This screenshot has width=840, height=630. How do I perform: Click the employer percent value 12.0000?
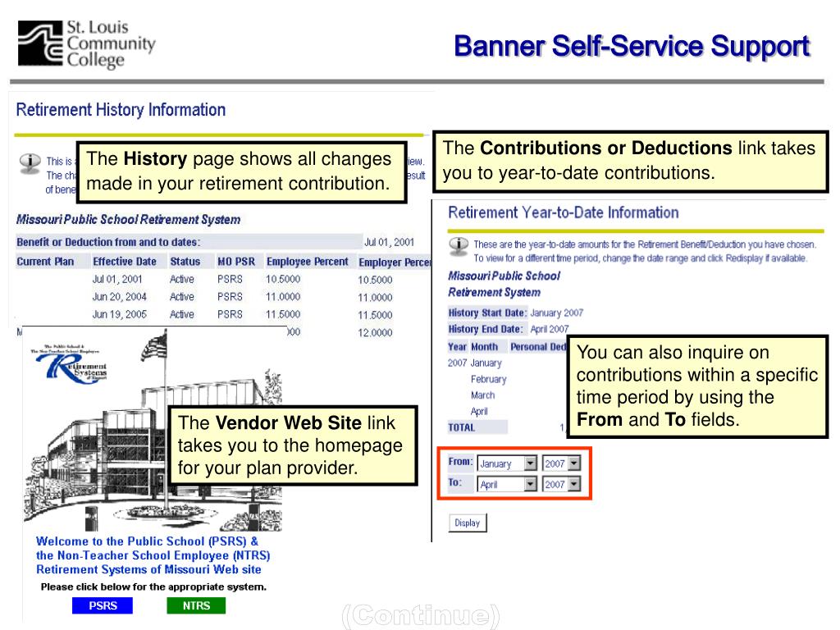click(x=375, y=333)
